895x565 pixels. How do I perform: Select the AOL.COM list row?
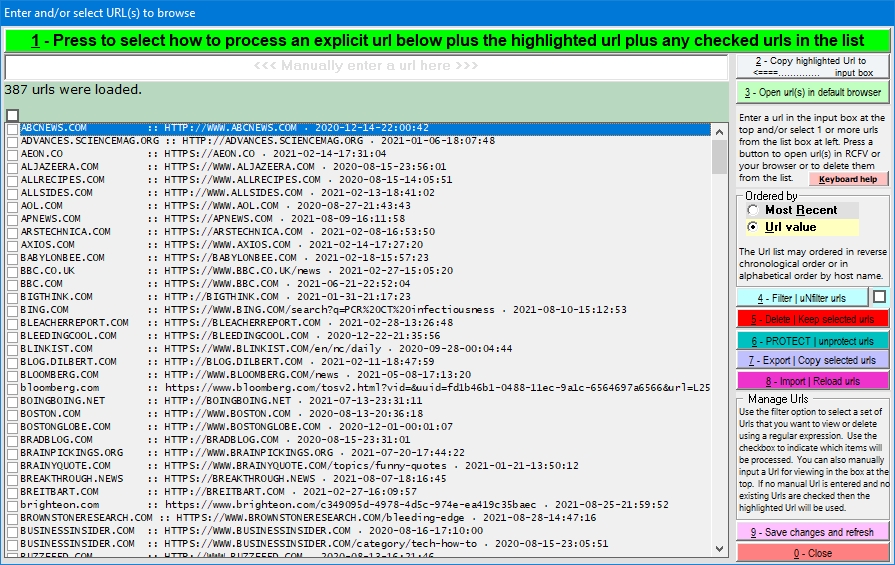(x=365, y=205)
